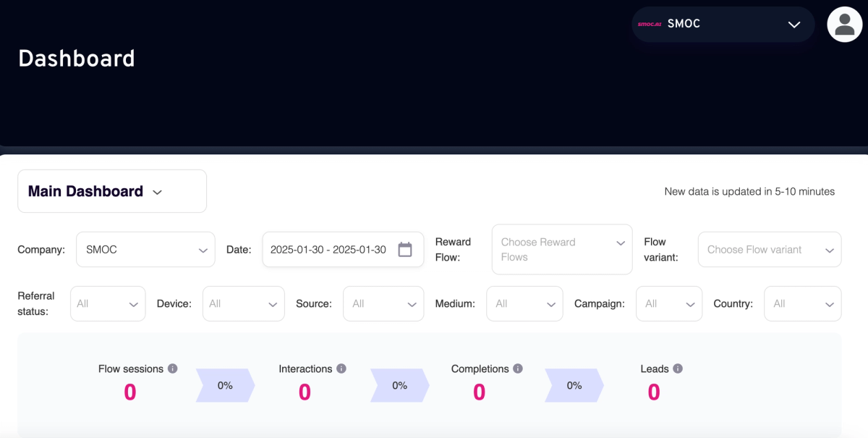The image size is (868, 438).
Task: Click the Completions info icon
Action: pos(518,368)
